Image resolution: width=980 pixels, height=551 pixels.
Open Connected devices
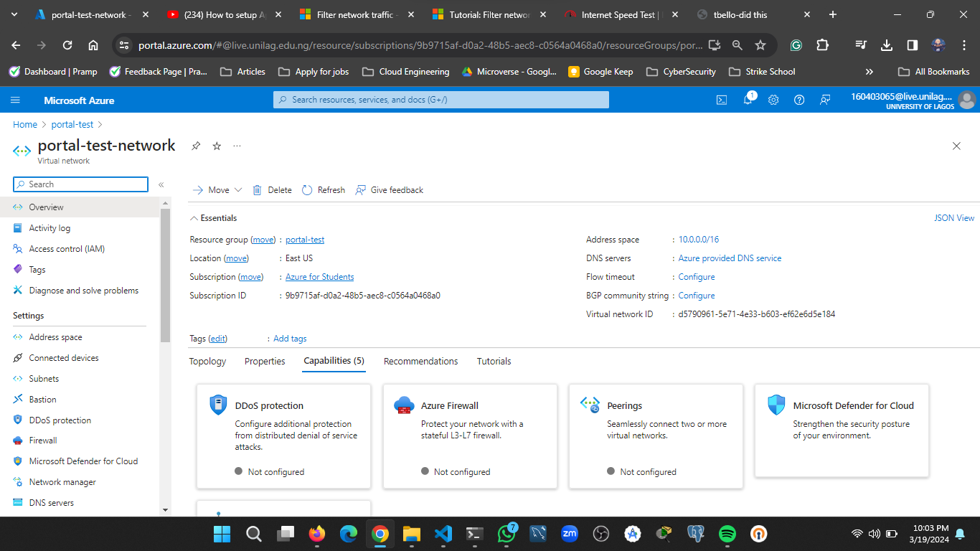[x=64, y=358]
